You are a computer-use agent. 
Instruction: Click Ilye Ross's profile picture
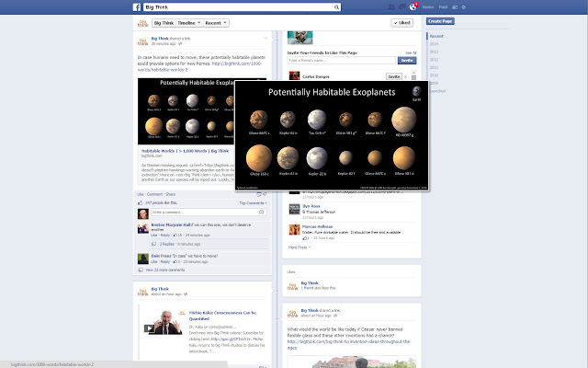click(294, 209)
